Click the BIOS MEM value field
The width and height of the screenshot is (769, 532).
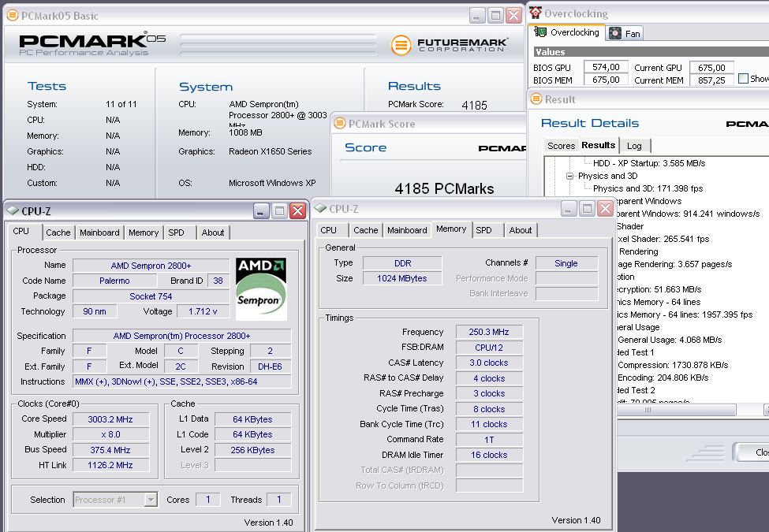pyautogui.click(x=606, y=80)
